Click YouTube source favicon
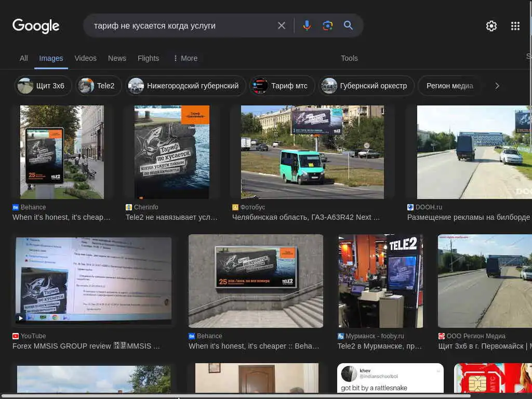 15,336
